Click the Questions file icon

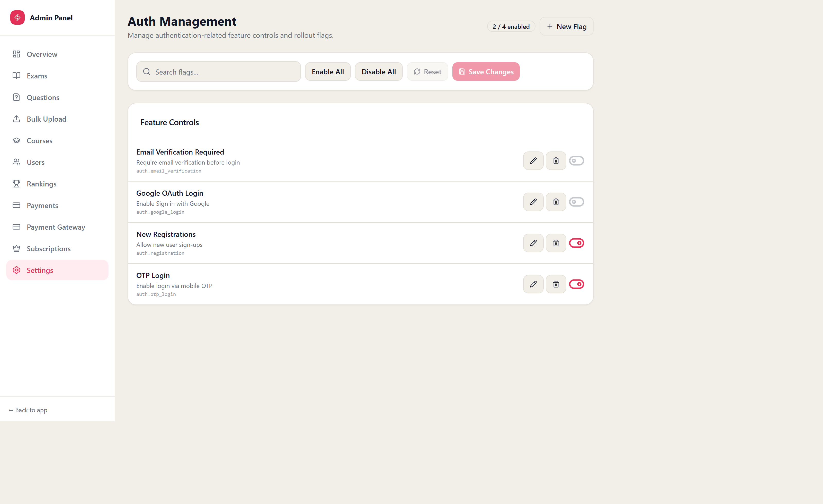tap(16, 97)
